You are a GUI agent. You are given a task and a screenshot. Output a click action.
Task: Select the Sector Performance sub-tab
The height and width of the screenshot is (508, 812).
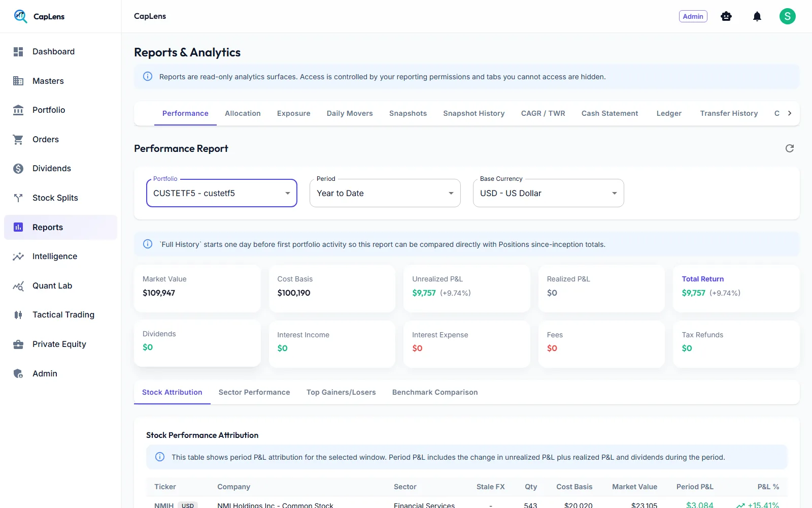pyautogui.click(x=254, y=392)
